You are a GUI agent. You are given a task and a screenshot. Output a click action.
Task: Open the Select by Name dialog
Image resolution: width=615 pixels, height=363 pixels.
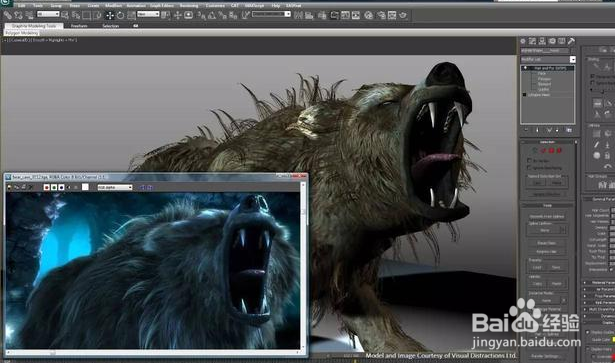76,15
